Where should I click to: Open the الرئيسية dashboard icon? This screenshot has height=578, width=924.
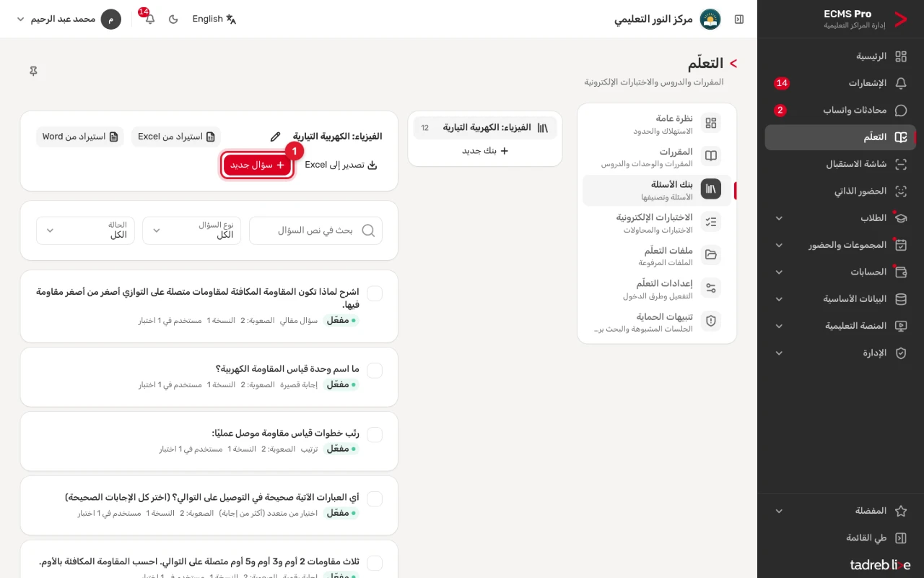(x=901, y=56)
